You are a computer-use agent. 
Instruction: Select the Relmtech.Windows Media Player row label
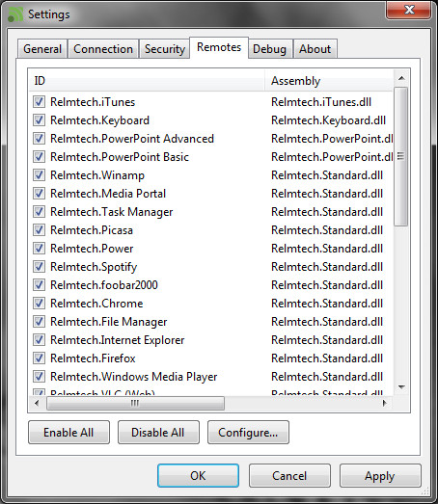pyautogui.click(x=134, y=377)
